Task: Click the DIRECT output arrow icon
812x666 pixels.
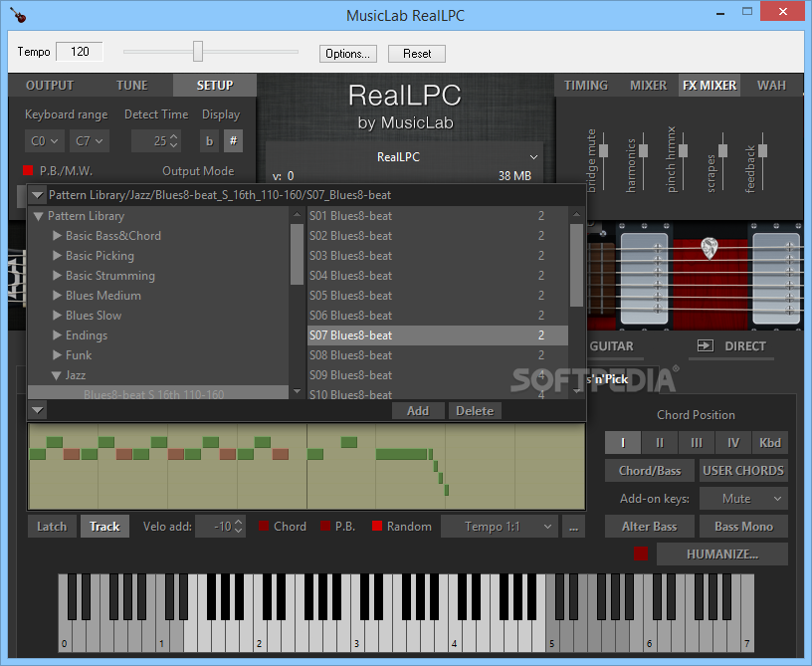Action: 705,346
